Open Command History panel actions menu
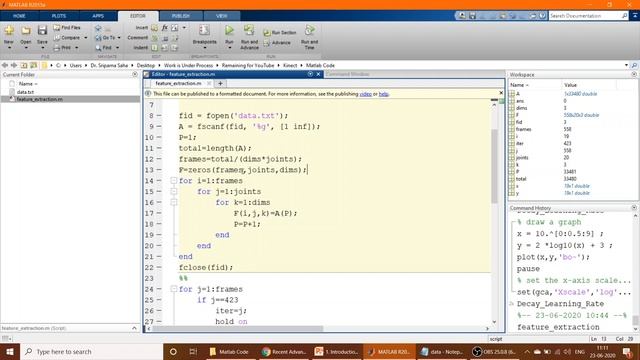The width and height of the screenshot is (640, 360). coord(634,208)
